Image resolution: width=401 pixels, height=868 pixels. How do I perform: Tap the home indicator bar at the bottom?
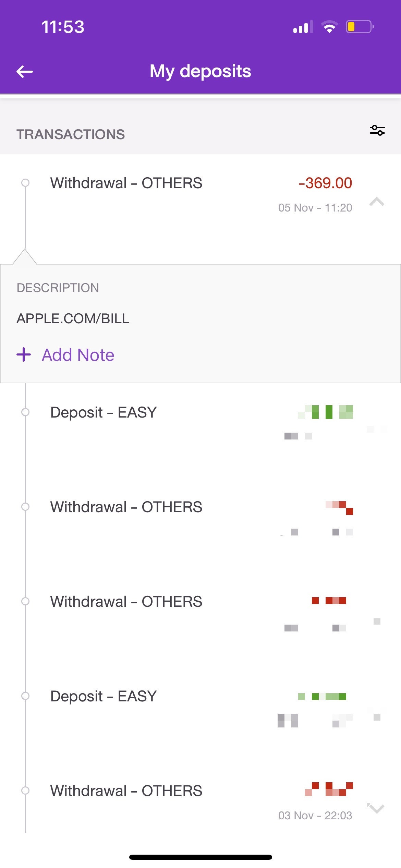pos(200,857)
